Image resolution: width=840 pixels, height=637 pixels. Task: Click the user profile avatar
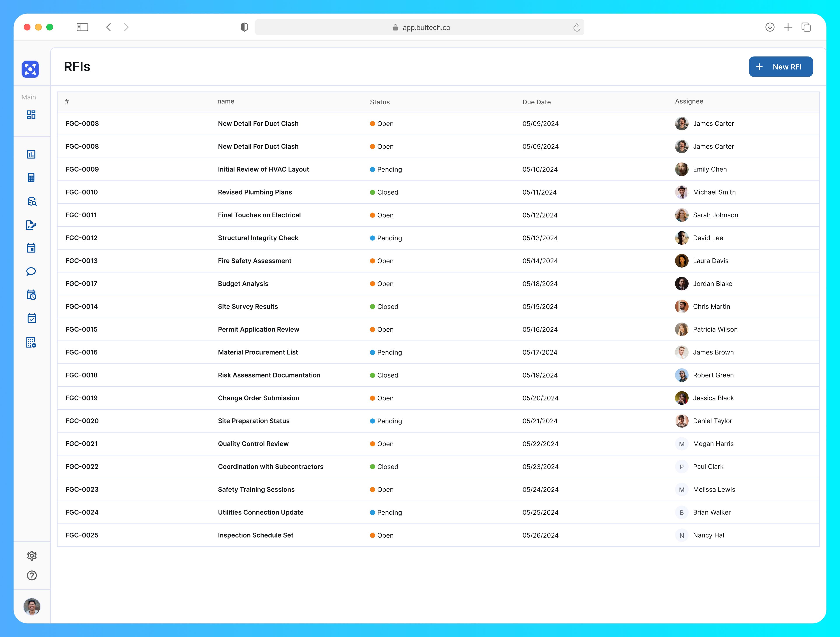coord(31,607)
